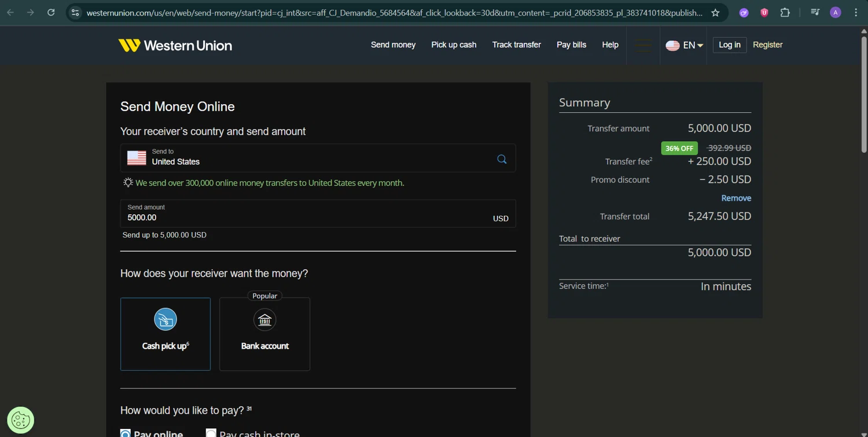
Task: Click the strikethrough 392.99 USD price
Action: click(x=729, y=148)
